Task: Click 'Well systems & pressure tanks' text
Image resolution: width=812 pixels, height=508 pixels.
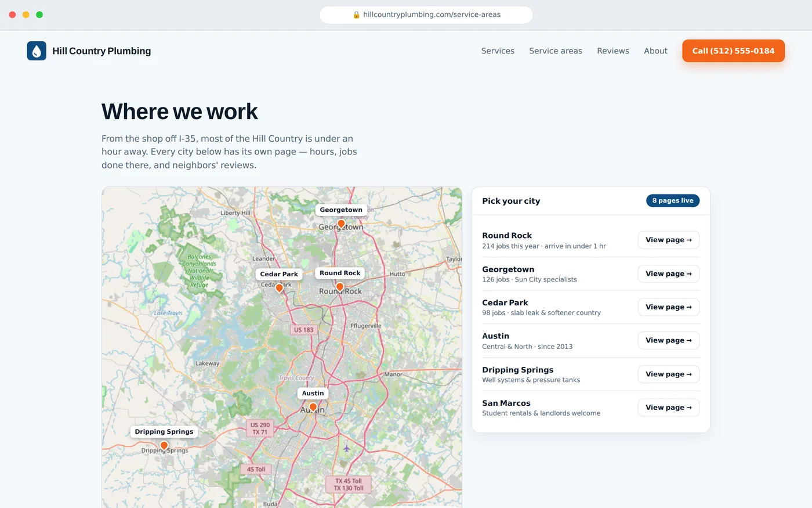Action: 531,380
